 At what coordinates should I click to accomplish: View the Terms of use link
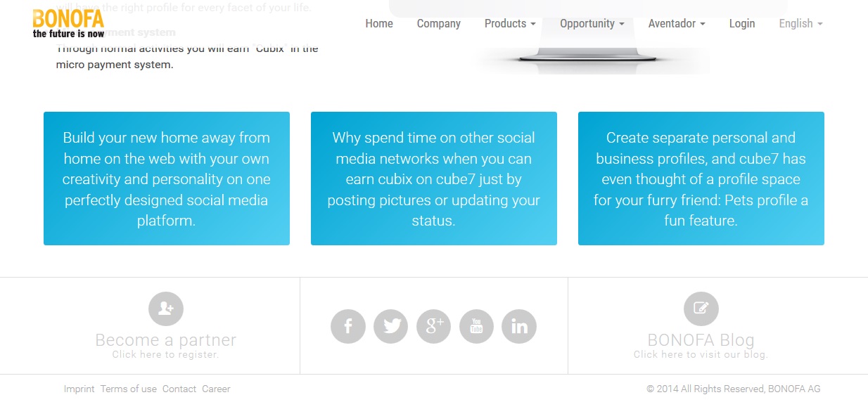click(129, 389)
